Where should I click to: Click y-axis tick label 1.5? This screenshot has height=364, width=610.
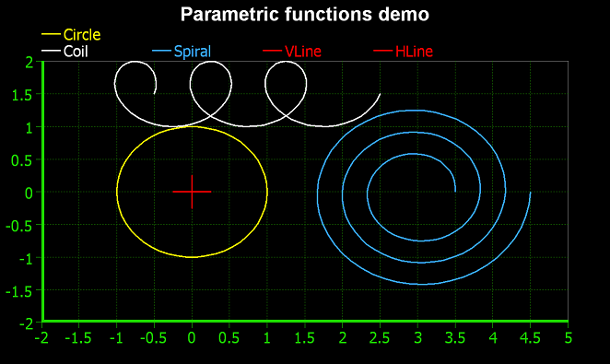(22, 95)
